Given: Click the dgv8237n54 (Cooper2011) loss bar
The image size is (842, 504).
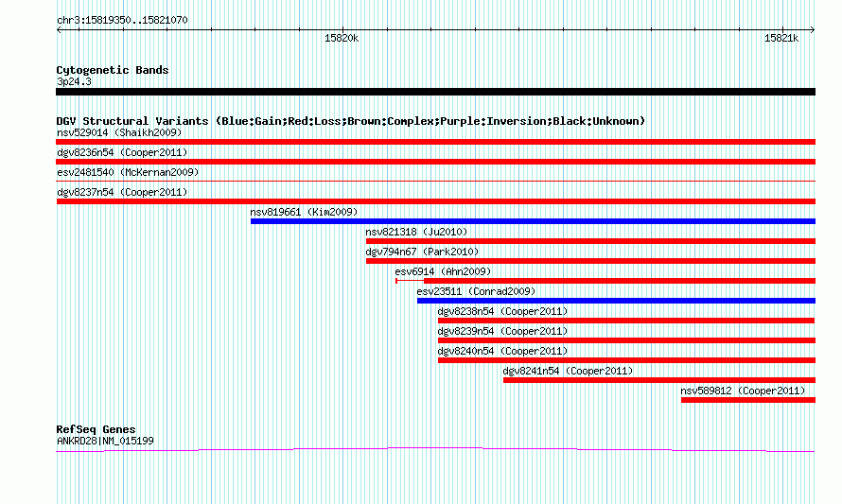Looking at the screenshot, I should click(x=435, y=201).
